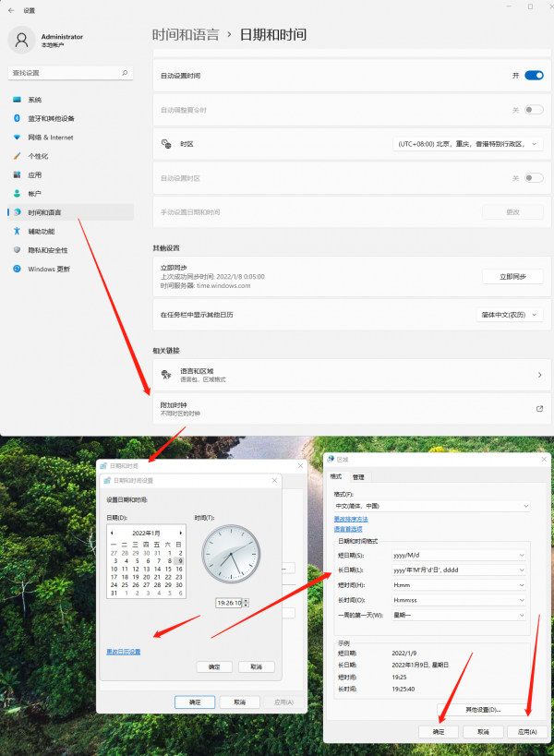The image size is (554, 756).
Task: Open the 时区 UTC+08:00 dropdown
Action: [468, 144]
